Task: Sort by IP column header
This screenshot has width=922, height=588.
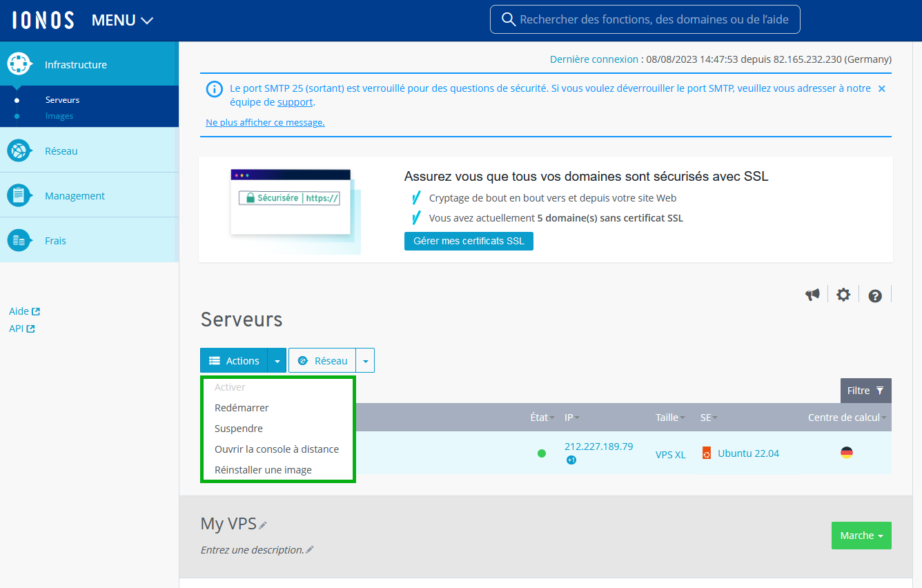Action: pyautogui.click(x=572, y=418)
